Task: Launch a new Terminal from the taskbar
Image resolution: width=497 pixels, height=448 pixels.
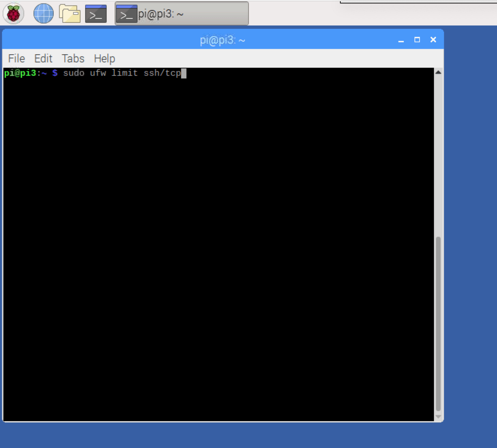Action: click(95, 13)
